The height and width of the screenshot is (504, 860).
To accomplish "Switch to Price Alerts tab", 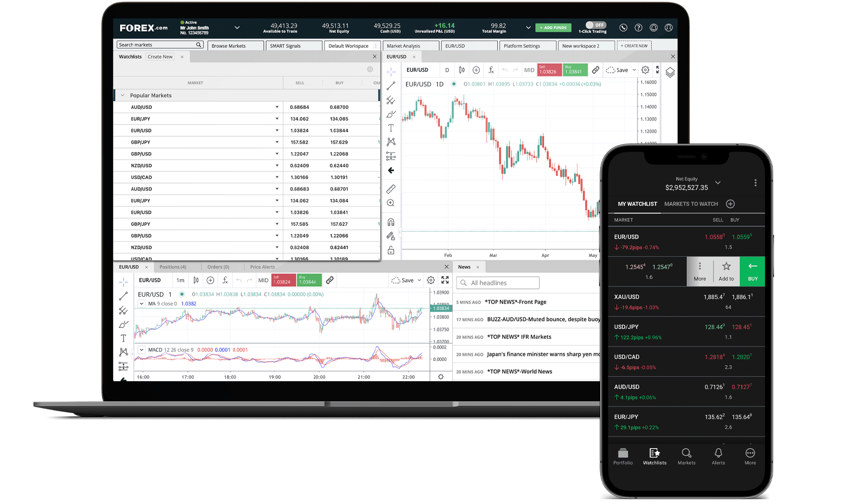I will [x=262, y=267].
